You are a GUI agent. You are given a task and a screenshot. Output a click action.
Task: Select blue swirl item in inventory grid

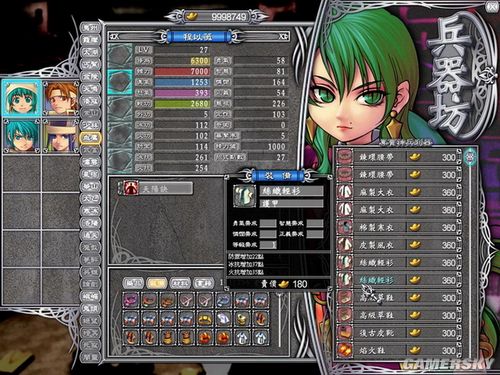(x=224, y=300)
